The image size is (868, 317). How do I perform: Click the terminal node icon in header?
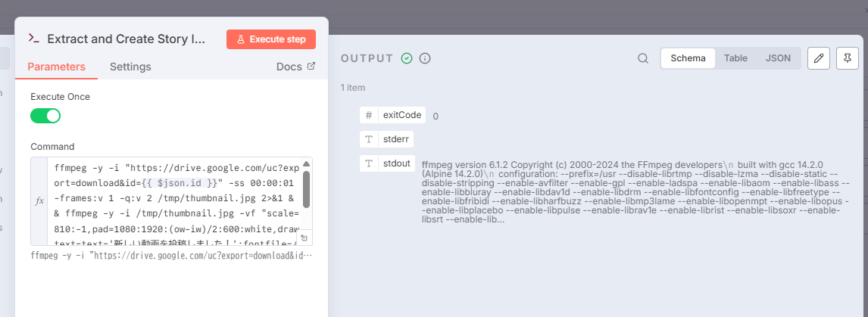[33, 39]
